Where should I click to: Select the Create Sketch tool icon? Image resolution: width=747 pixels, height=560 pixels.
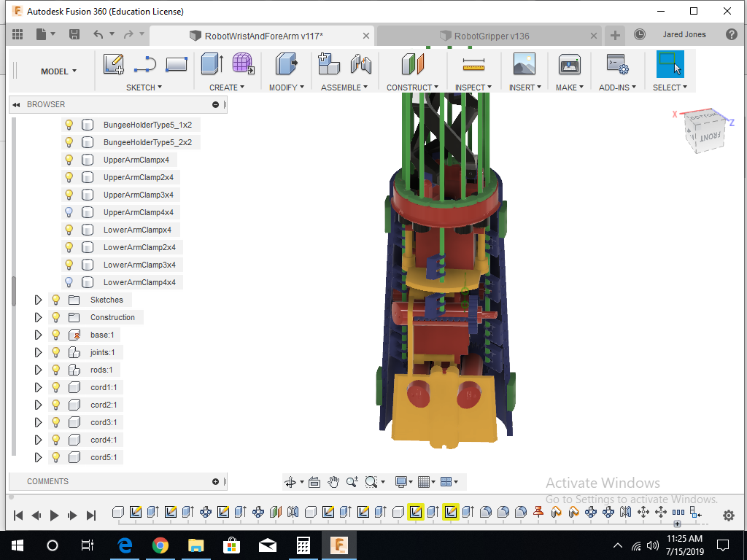click(x=114, y=64)
